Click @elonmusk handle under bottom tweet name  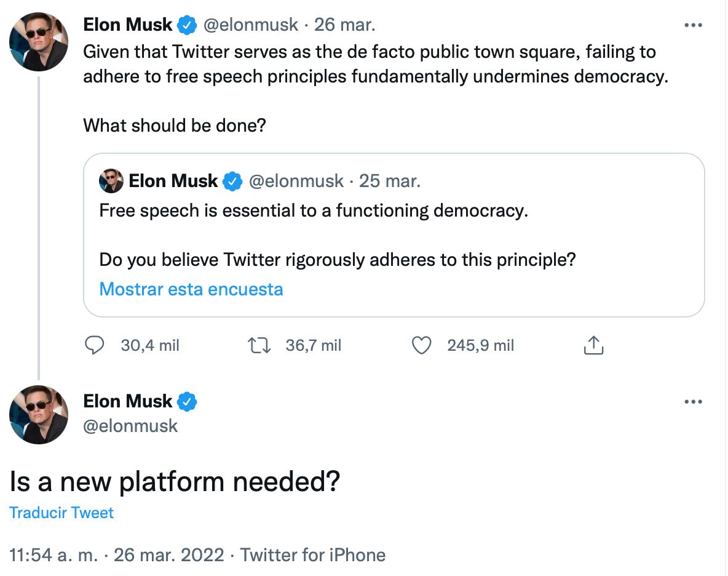130,426
